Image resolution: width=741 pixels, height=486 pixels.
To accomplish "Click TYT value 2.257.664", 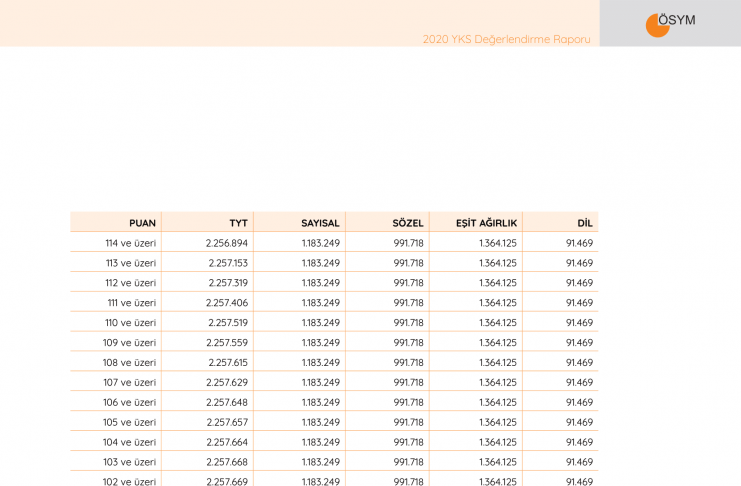I will coord(226,442).
